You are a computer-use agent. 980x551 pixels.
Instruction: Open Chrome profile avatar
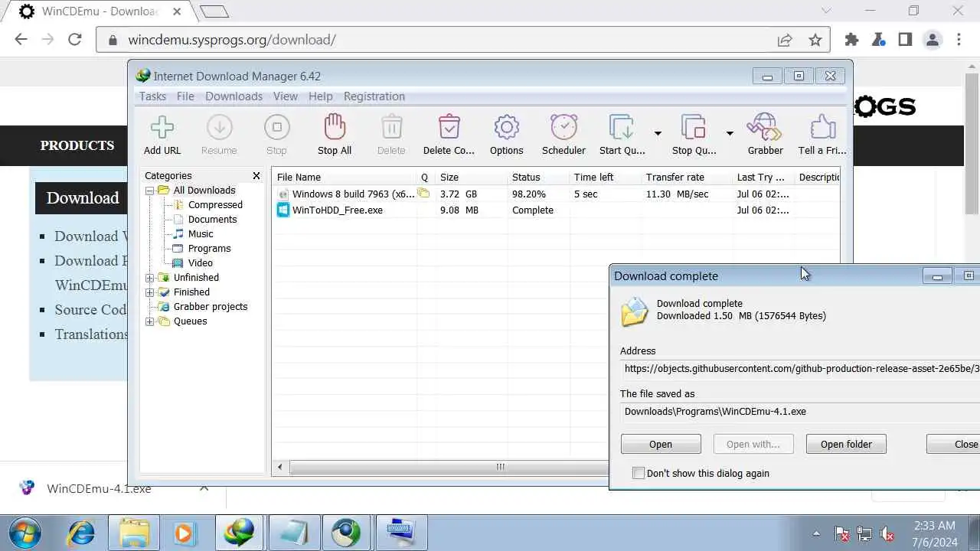coord(933,40)
